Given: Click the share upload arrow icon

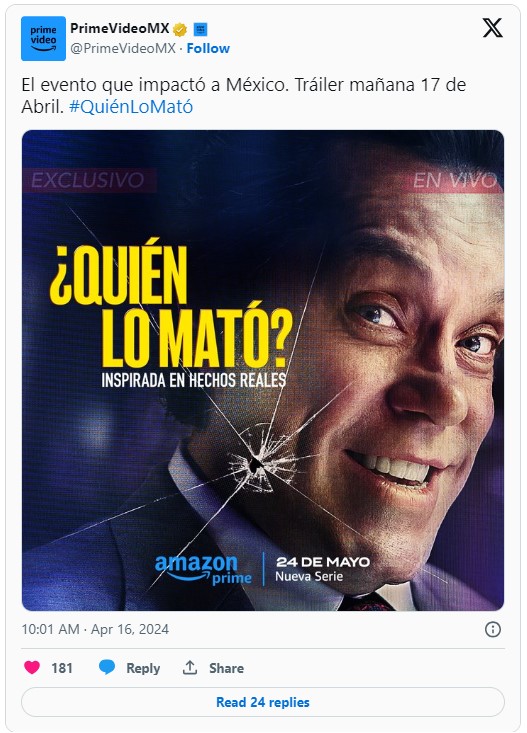Looking at the screenshot, I should click(x=189, y=668).
